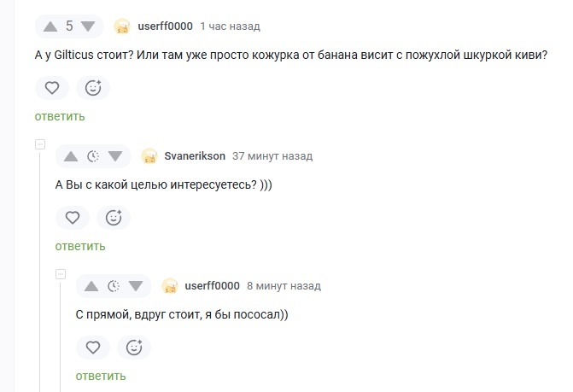Heart the last userff0000 reply

pos(93,348)
